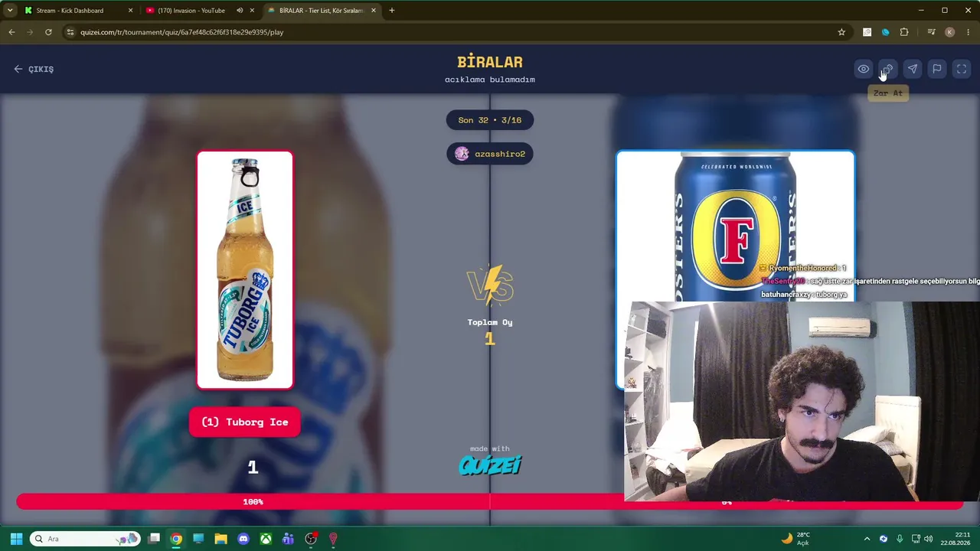Image resolution: width=980 pixels, height=551 pixels.
Task: Close the Kick Dashboard tab
Action: click(130, 11)
